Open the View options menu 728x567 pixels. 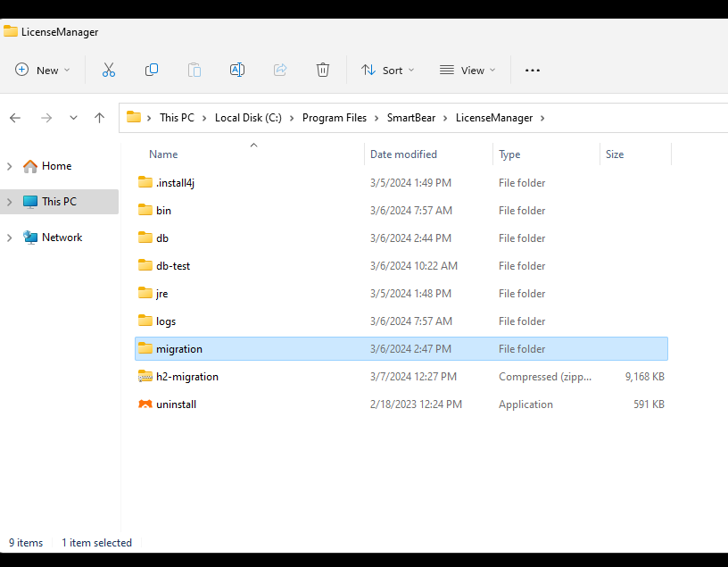(x=467, y=70)
